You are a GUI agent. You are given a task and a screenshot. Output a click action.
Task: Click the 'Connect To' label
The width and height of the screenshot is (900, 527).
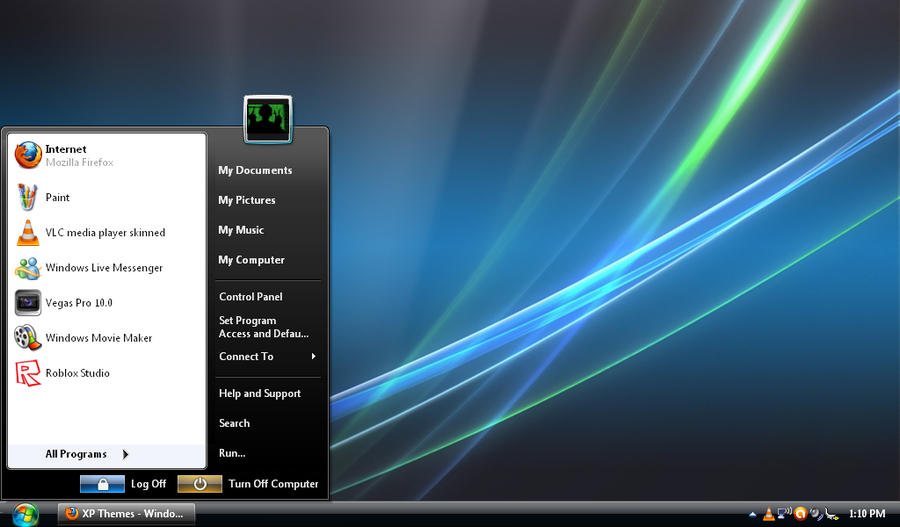(246, 356)
